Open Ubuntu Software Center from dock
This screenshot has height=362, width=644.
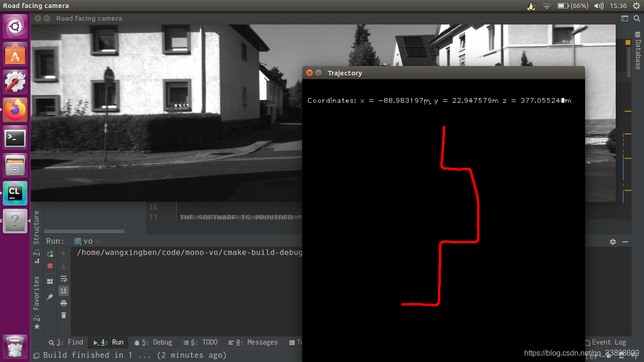(15, 54)
